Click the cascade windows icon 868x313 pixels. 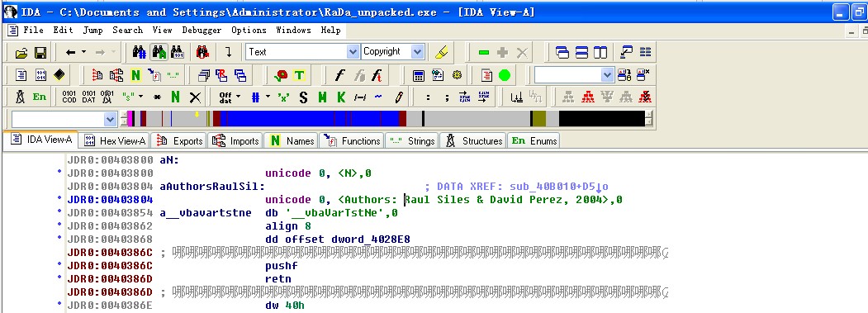[562, 53]
